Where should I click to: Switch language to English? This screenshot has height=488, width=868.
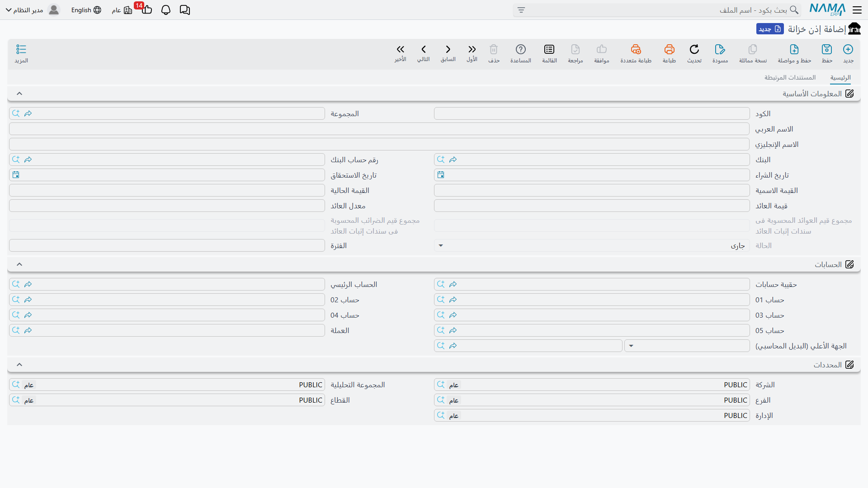coord(86,10)
